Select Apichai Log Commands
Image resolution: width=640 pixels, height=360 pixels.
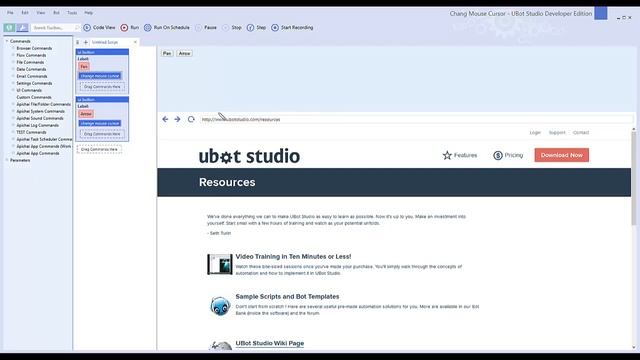38,125
